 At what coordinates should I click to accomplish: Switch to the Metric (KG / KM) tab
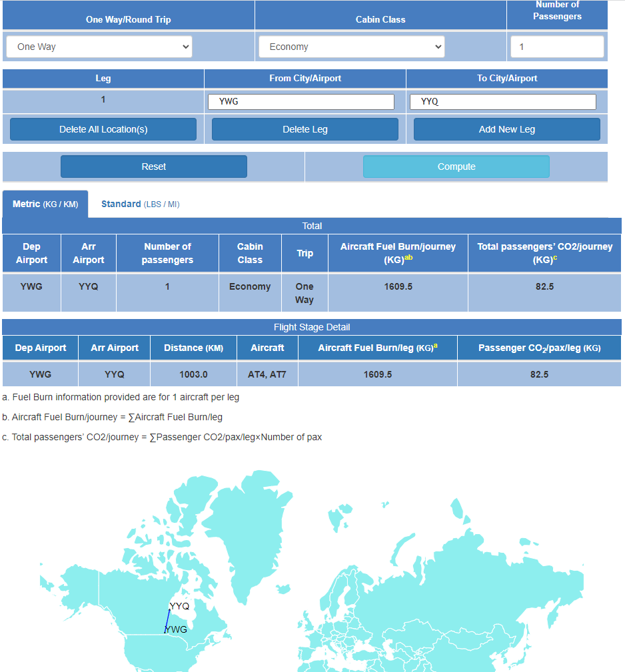(x=45, y=204)
